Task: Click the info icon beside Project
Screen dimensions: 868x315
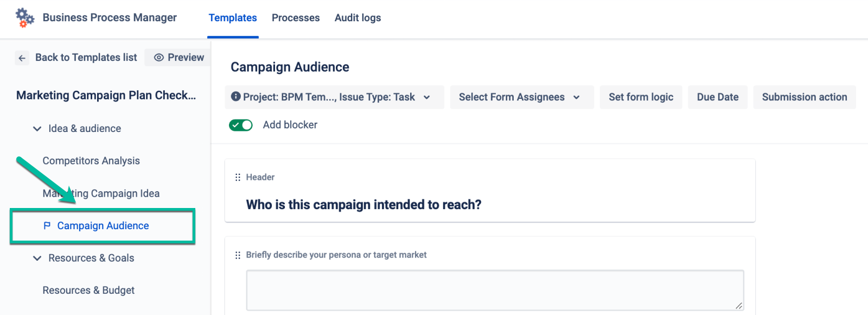Action: click(x=235, y=97)
